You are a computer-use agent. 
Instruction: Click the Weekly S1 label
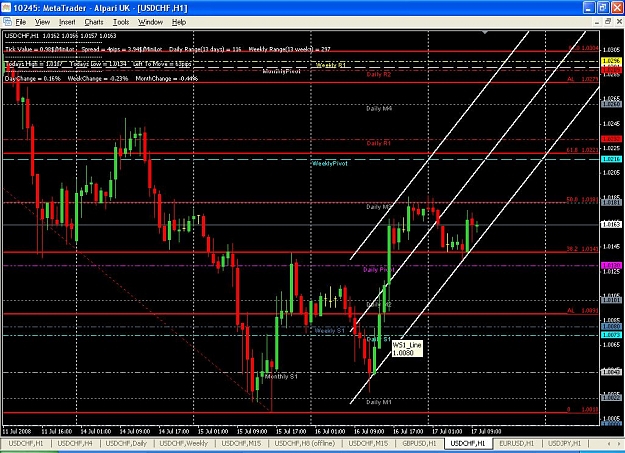(x=329, y=331)
